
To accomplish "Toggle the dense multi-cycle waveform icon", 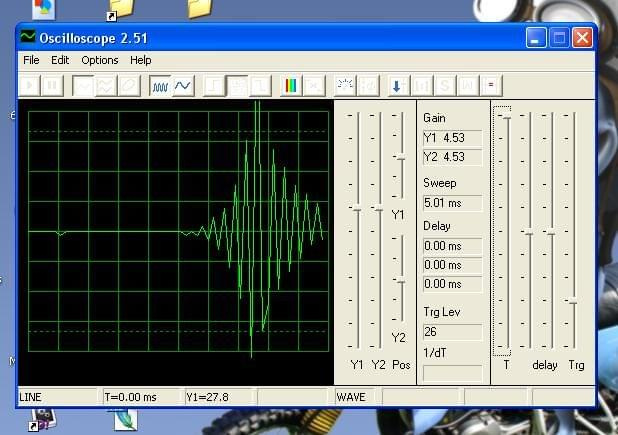I will click(x=160, y=86).
